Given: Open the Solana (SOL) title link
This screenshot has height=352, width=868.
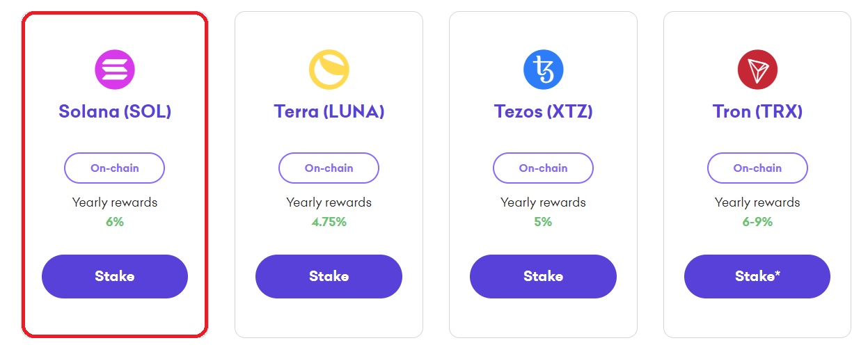Looking at the screenshot, I should point(115,111).
